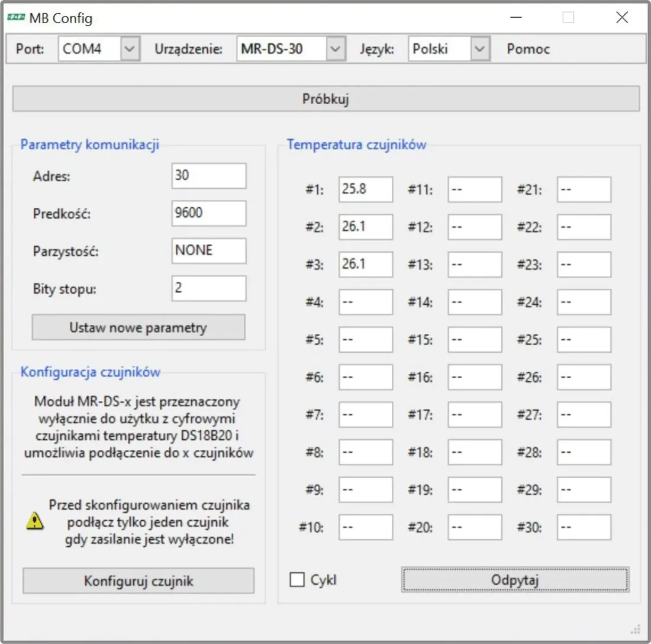Open the Pomoc help menu
Screen dimensions: 651x644
528,49
